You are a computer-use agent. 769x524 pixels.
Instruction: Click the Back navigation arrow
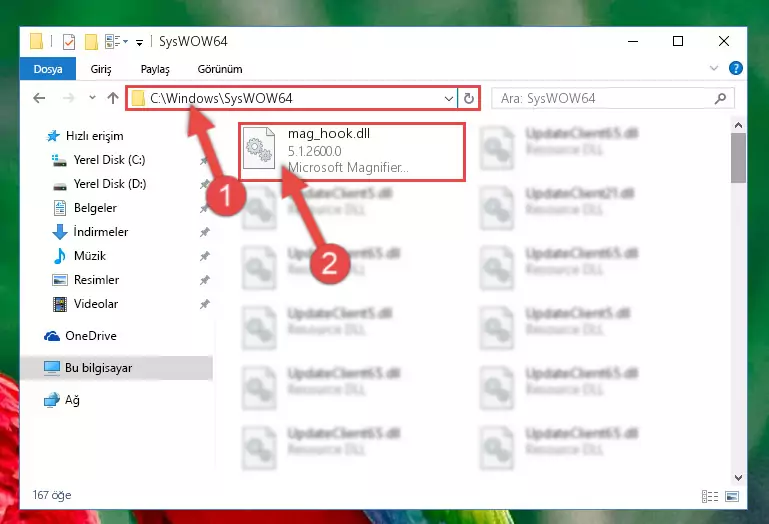(x=39, y=98)
